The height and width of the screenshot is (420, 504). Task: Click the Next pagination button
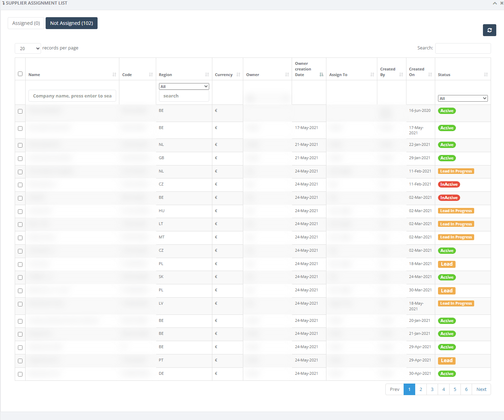(481, 389)
